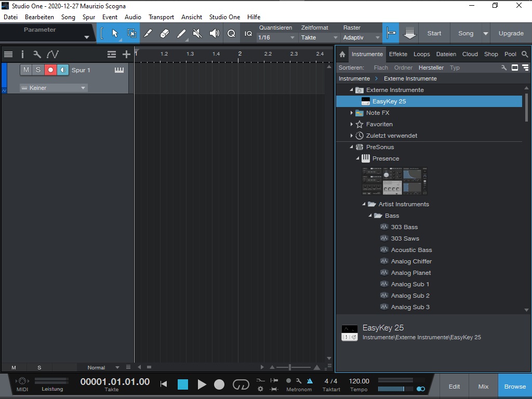
Task: Switch to the Loops tab
Action: [x=422, y=54]
